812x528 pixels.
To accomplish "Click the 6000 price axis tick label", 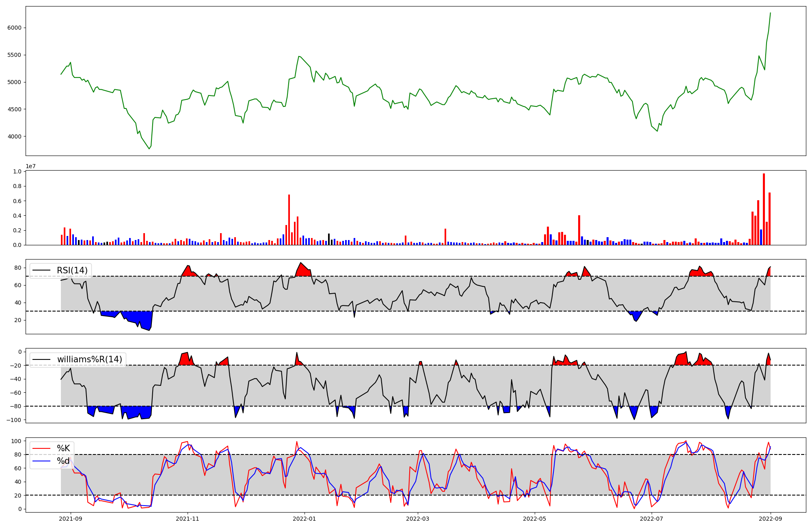I will (14, 28).
